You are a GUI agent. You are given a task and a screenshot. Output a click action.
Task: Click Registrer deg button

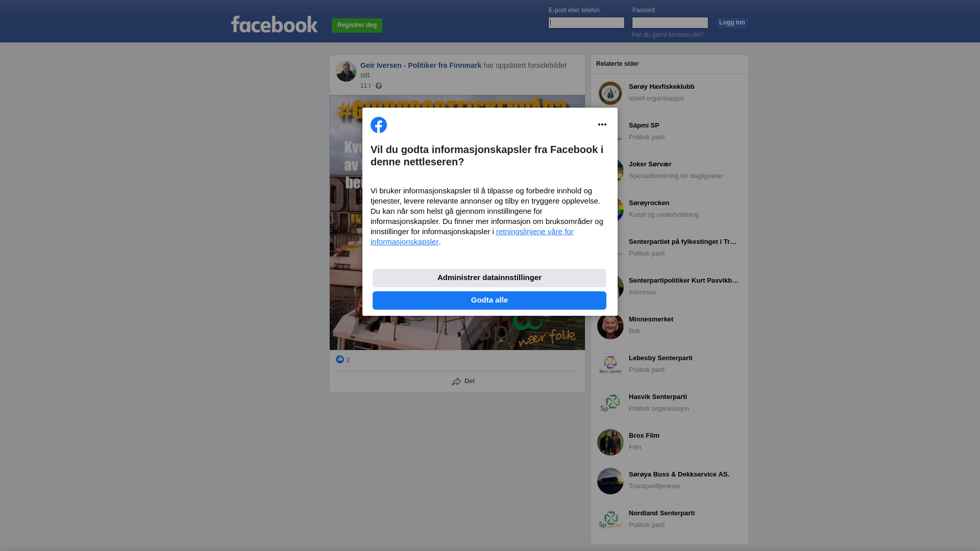(x=357, y=25)
